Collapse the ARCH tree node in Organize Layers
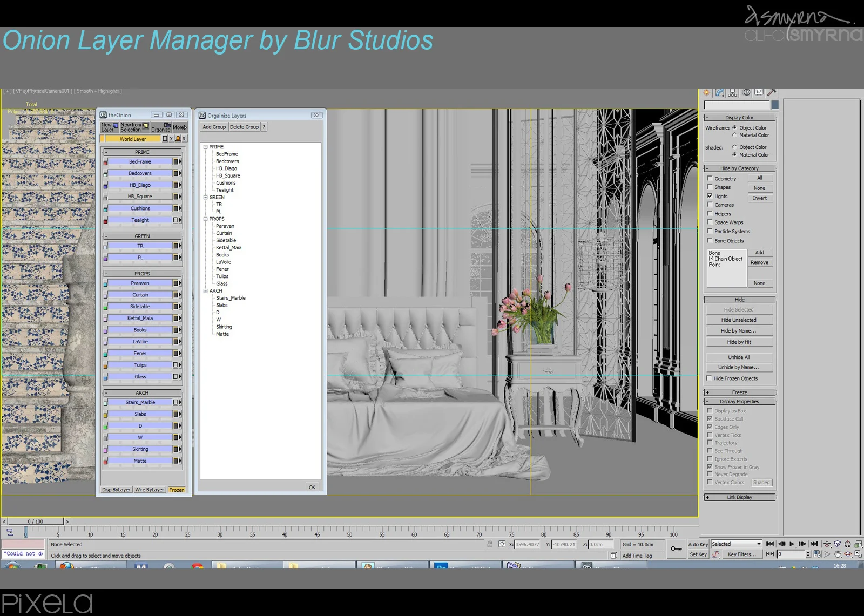The width and height of the screenshot is (864, 616). coord(205,290)
